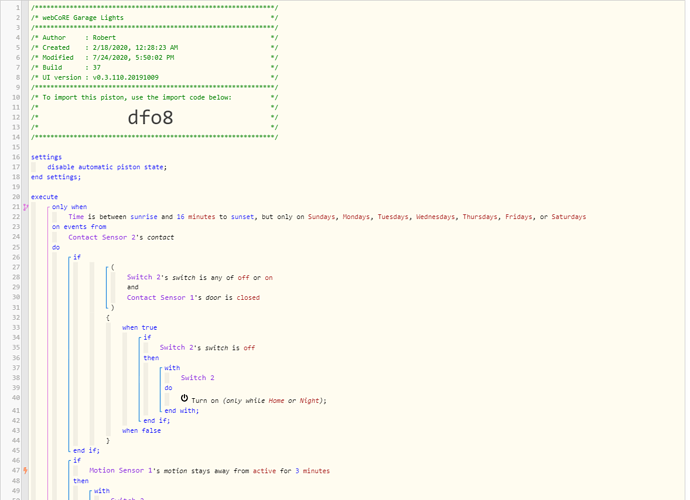Viewport: 690px width, 500px height.
Task: Change the sunrise value
Action: [143, 217]
